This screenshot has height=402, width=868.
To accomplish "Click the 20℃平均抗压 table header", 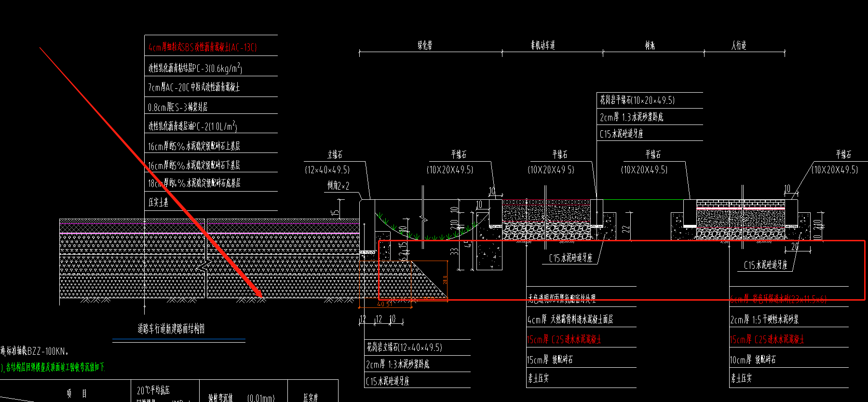I will coord(153,390).
